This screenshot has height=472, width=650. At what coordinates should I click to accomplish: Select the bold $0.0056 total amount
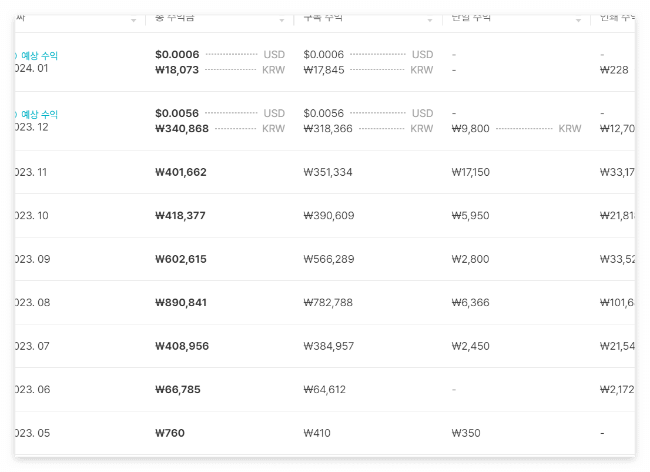[177, 113]
